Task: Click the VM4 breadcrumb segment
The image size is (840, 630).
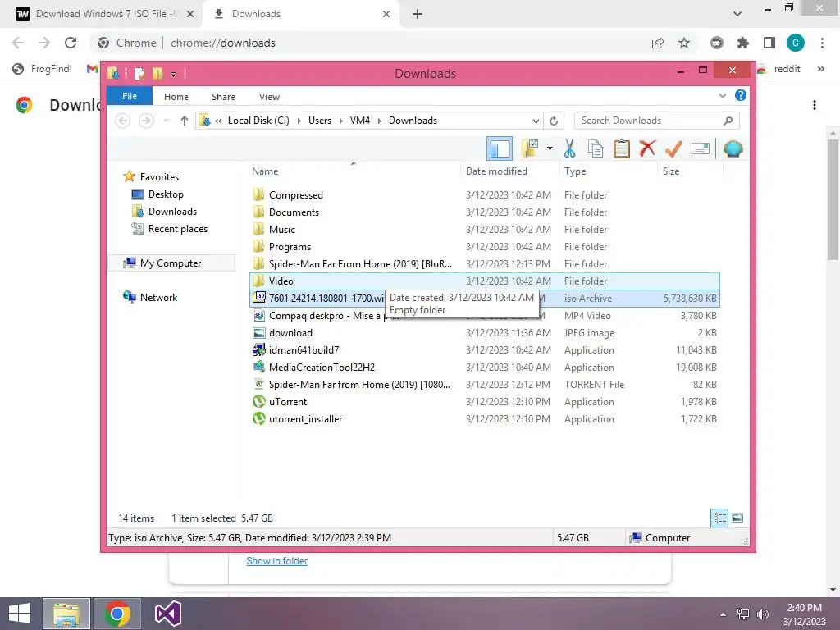Action: coord(360,121)
